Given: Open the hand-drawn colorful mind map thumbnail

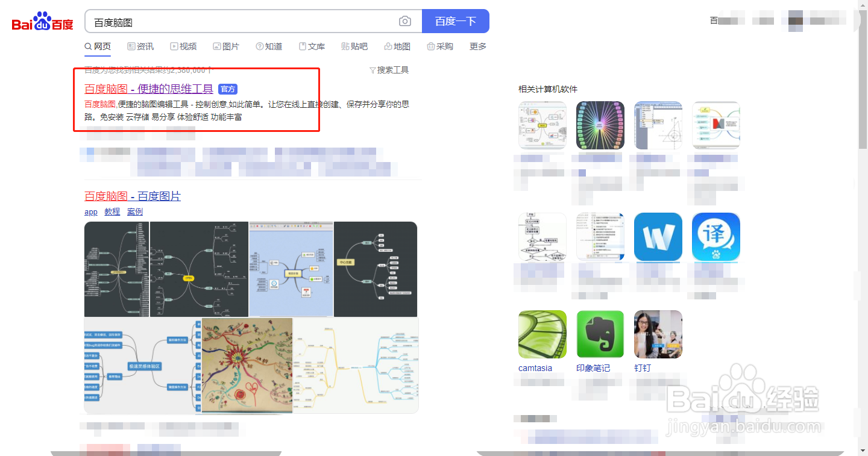Looking at the screenshot, I should pos(247,366).
